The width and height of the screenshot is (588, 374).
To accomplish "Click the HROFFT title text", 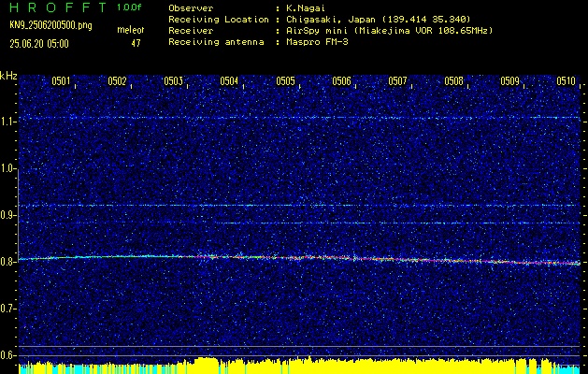I will 57,7.
